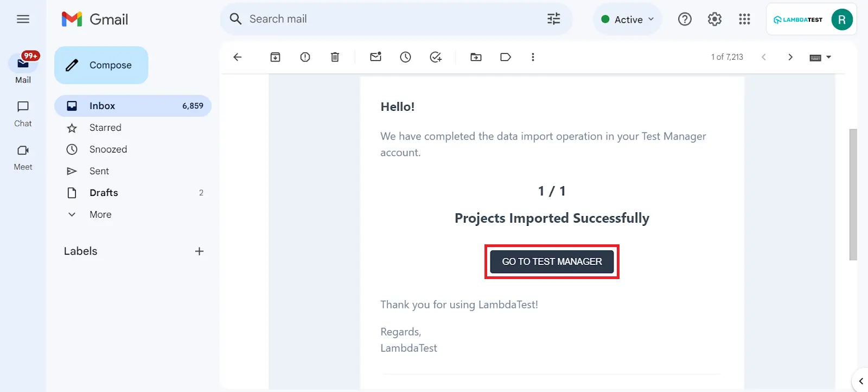Apply a label using Labels icon
This screenshot has width=868, height=392.
(506, 57)
